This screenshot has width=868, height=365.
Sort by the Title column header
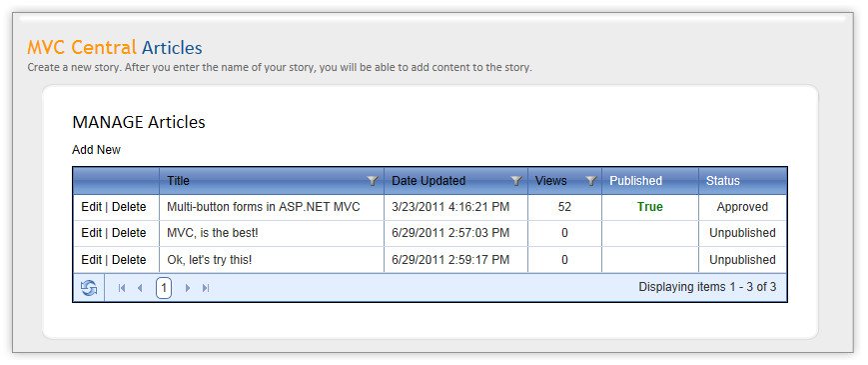[x=178, y=181]
